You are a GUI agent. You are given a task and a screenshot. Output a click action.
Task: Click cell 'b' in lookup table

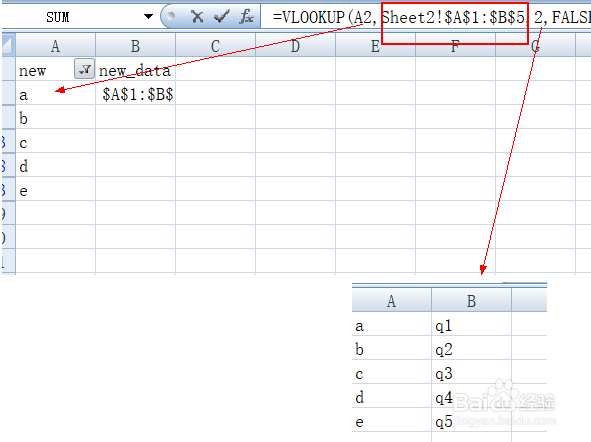(x=391, y=349)
